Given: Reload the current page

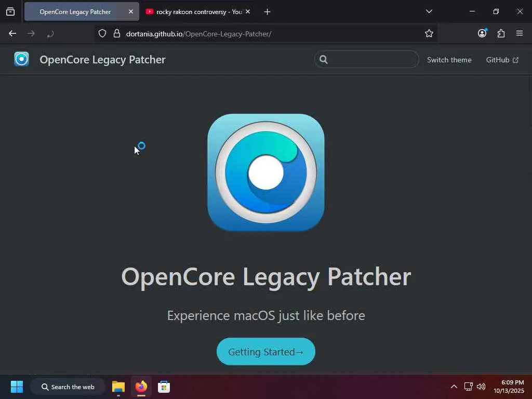Looking at the screenshot, I should pyautogui.click(x=50, y=34).
